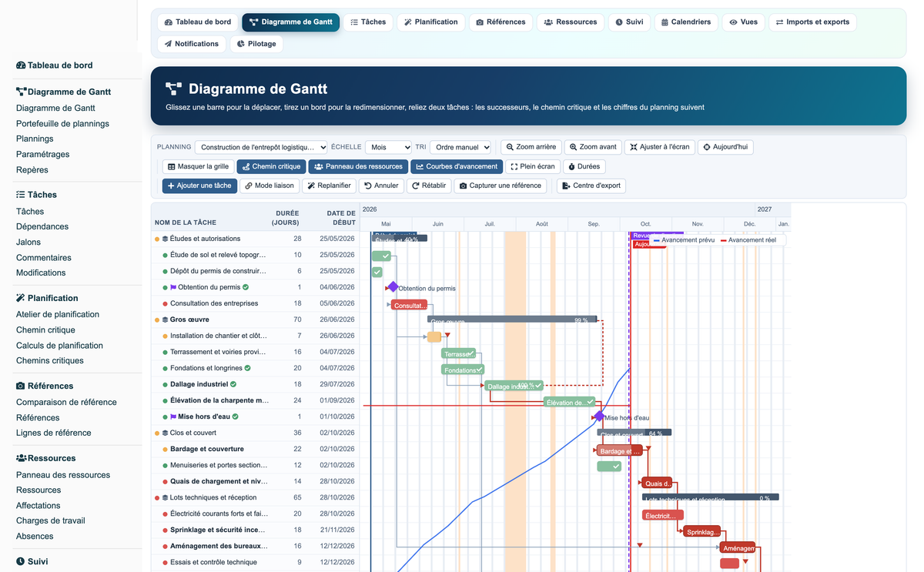Open the Tri Ordre manuel dropdown
This screenshot has height=572, width=924.
[460, 147]
